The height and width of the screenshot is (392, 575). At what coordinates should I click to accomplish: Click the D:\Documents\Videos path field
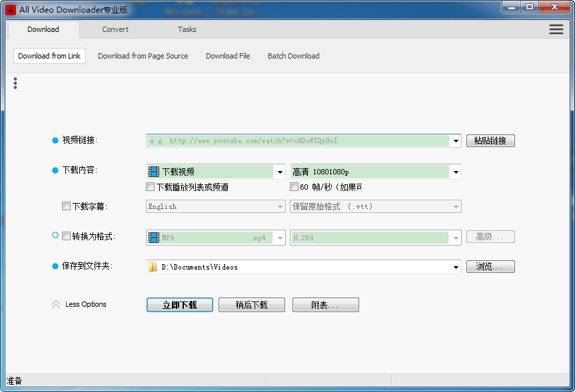[x=304, y=267]
